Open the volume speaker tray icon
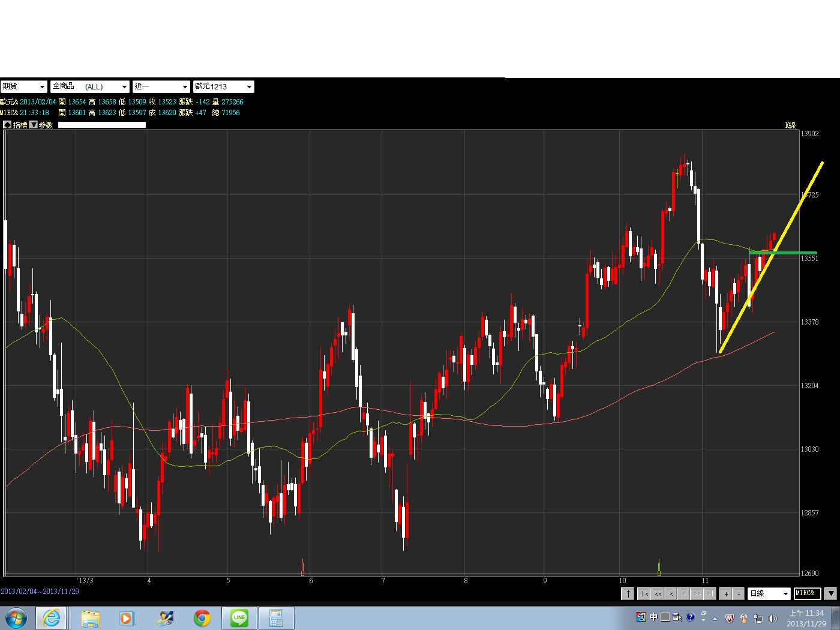Image resolution: width=840 pixels, height=630 pixels. pyautogui.click(x=772, y=619)
